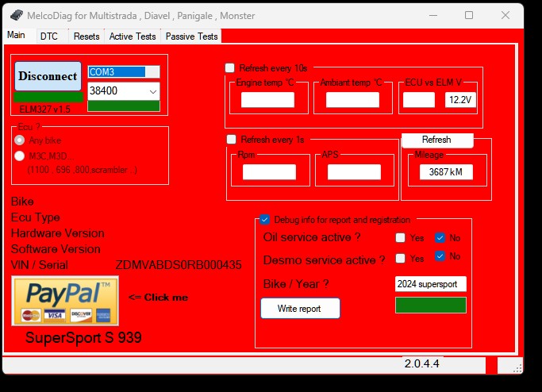The image size is (542, 392).
Task: Maximize the MelcoDiag window
Action: (x=469, y=15)
